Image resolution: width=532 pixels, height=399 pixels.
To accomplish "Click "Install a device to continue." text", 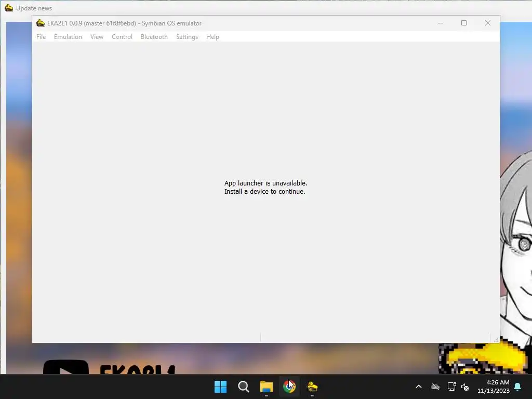I will [264, 192].
